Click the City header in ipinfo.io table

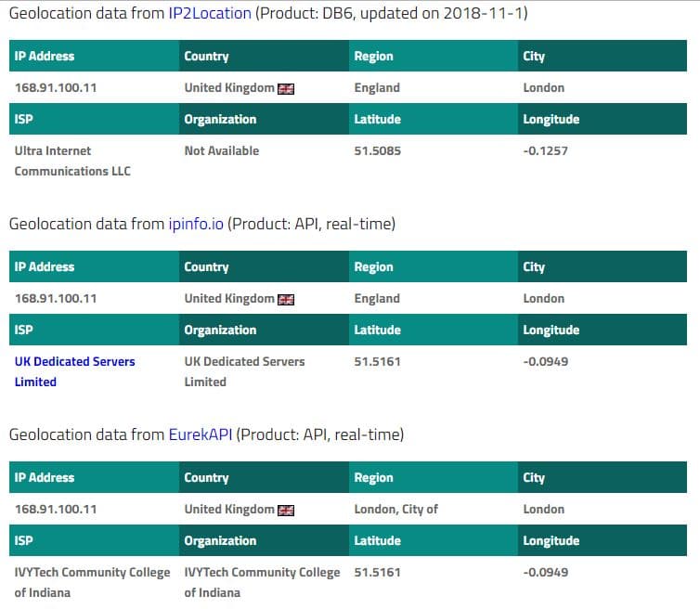[603, 266]
